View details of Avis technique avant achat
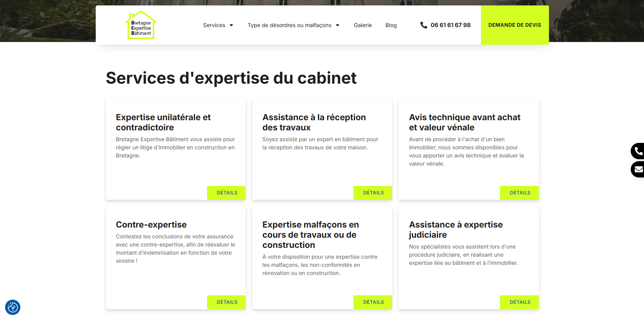This screenshot has height=320, width=644. pos(519,193)
